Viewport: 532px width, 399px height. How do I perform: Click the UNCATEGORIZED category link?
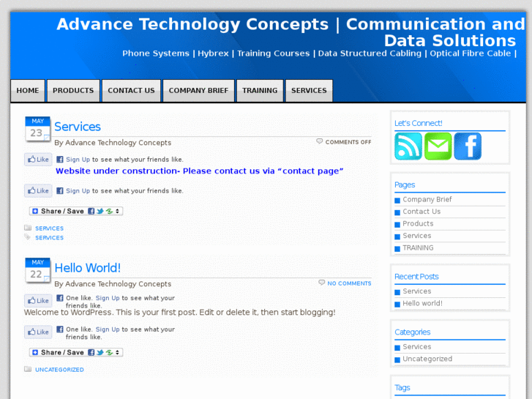[x=59, y=370]
